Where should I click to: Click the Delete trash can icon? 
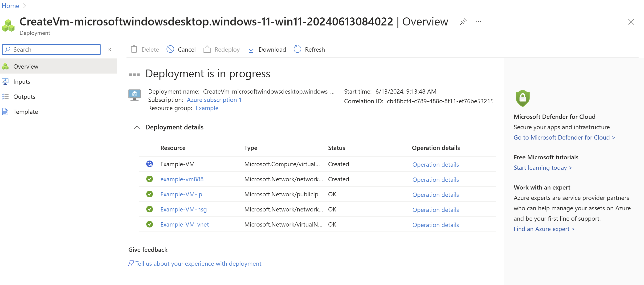click(134, 49)
